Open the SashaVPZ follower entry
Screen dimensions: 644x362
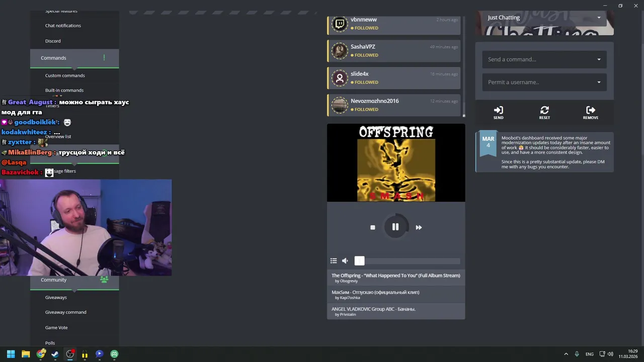(x=394, y=51)
